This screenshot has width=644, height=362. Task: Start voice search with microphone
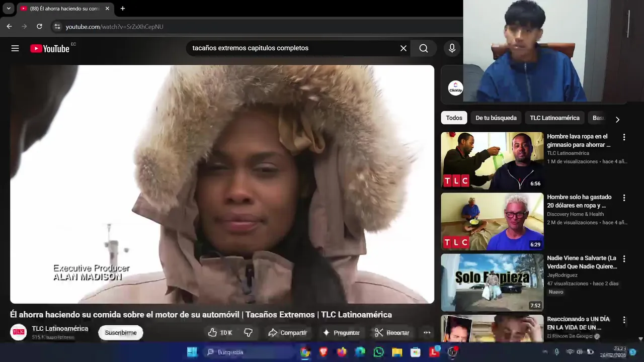(452, 48)
